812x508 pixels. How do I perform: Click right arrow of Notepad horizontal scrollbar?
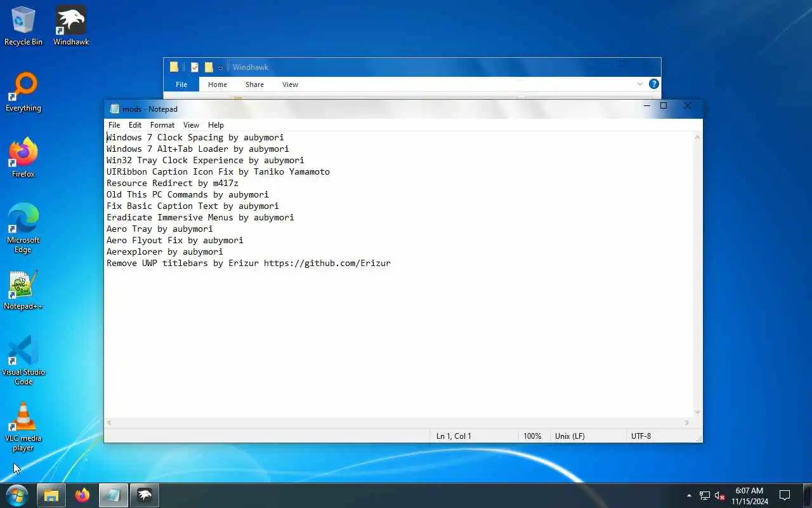[687, 422]
